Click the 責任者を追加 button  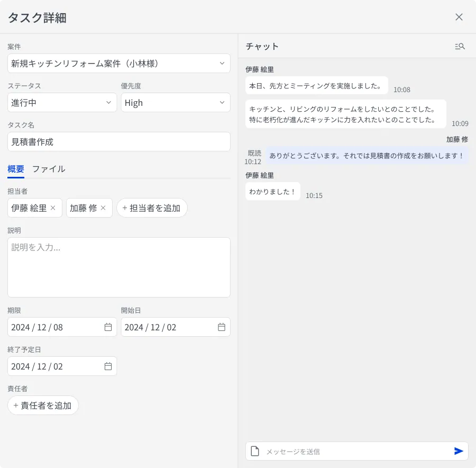(43, 406)
